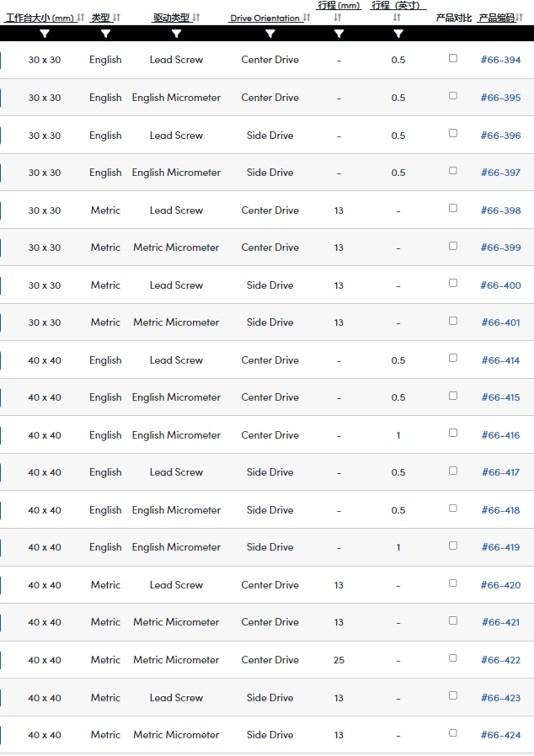The height and width of the screenshot is (756, 534).
Task: Open filter funnel under 类型 column
Action: coord(105,34)
